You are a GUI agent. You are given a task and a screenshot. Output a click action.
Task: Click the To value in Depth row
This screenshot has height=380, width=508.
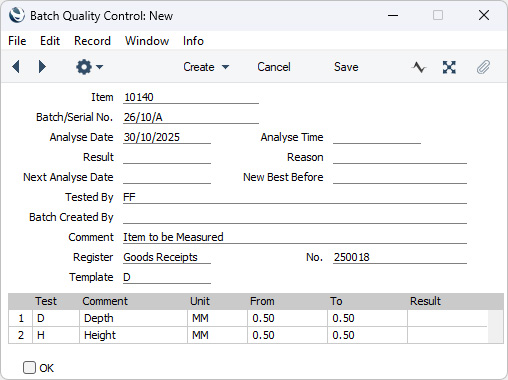[367, 318]
